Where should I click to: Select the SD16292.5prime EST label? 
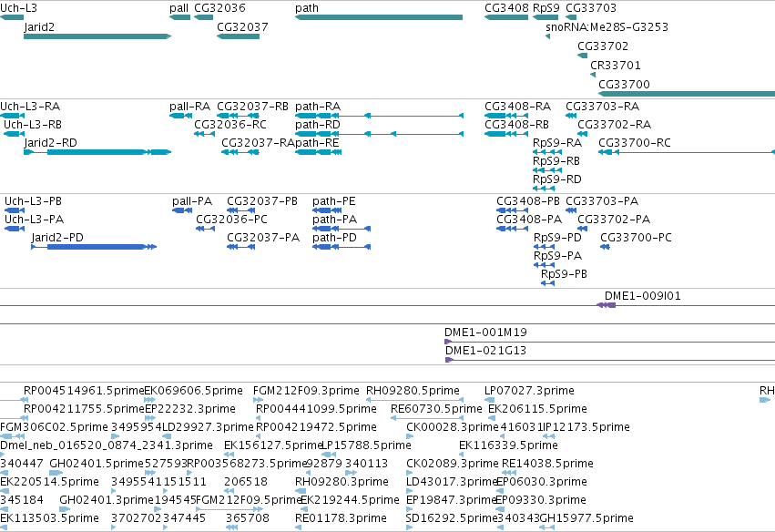[x=452, y=518]
